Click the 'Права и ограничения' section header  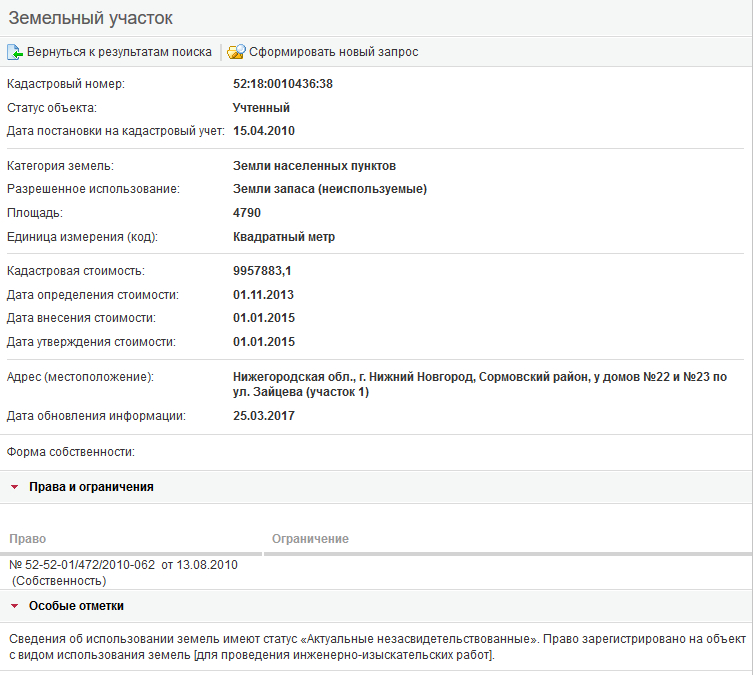[x=91, y=487]
